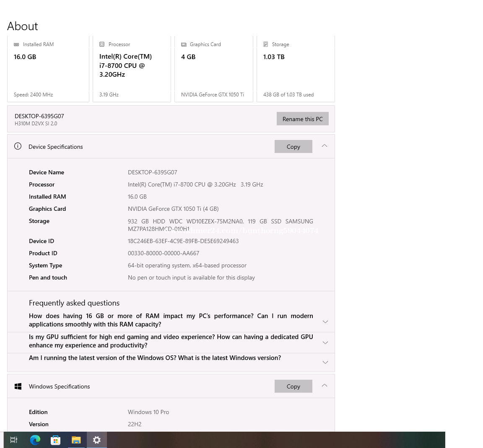Expand the latest Windows version question

[325, 363]
